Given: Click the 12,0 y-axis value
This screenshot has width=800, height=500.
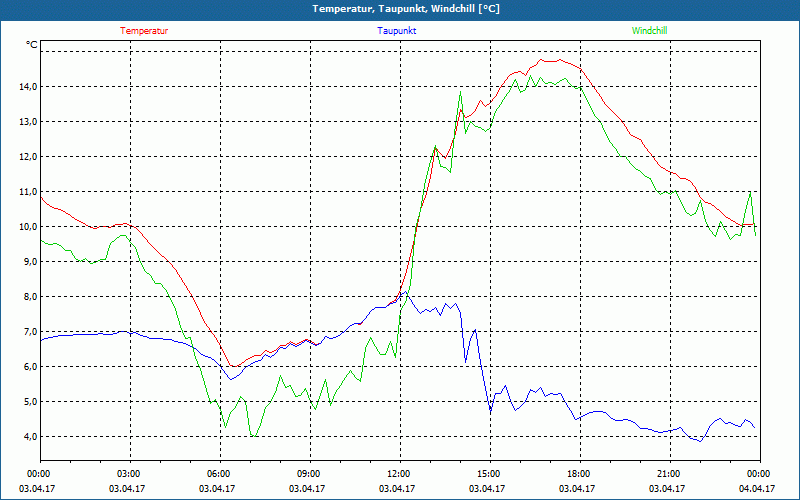Looking at the screenshot, I should (29, 157).
